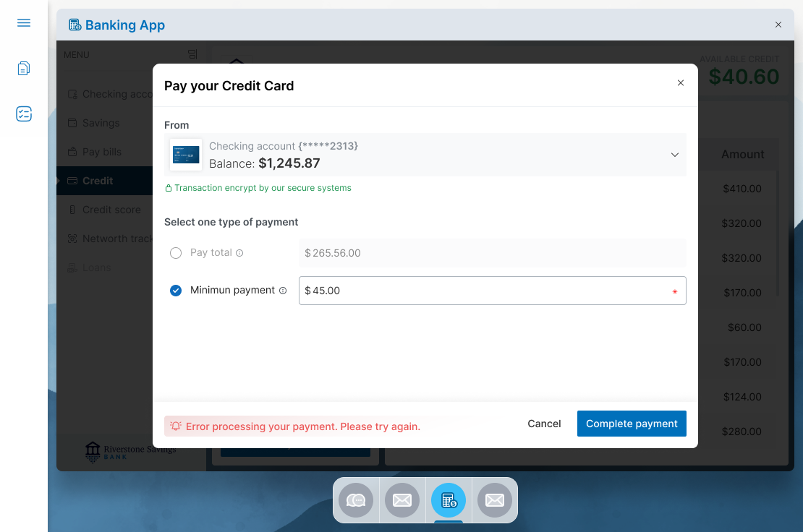The width and height of the screenshot is (803, 532).
Task: Click the $124.00 amount cell
Action: (x=742, y=397)
